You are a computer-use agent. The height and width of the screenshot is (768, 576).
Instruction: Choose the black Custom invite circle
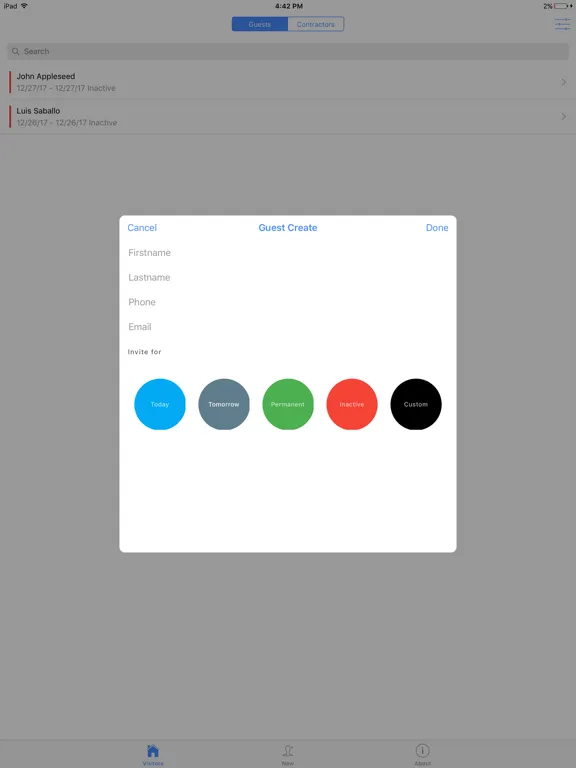pos(416,404)
